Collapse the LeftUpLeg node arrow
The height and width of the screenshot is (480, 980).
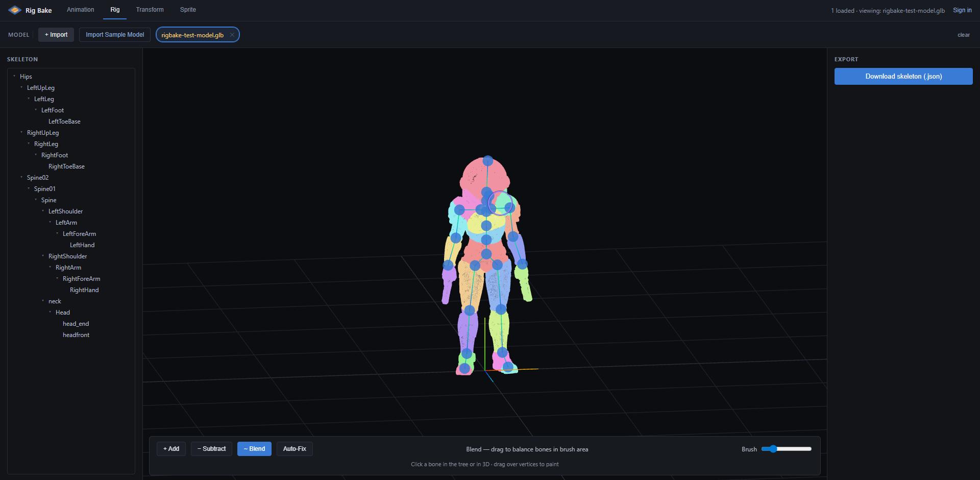coord(21,87)
